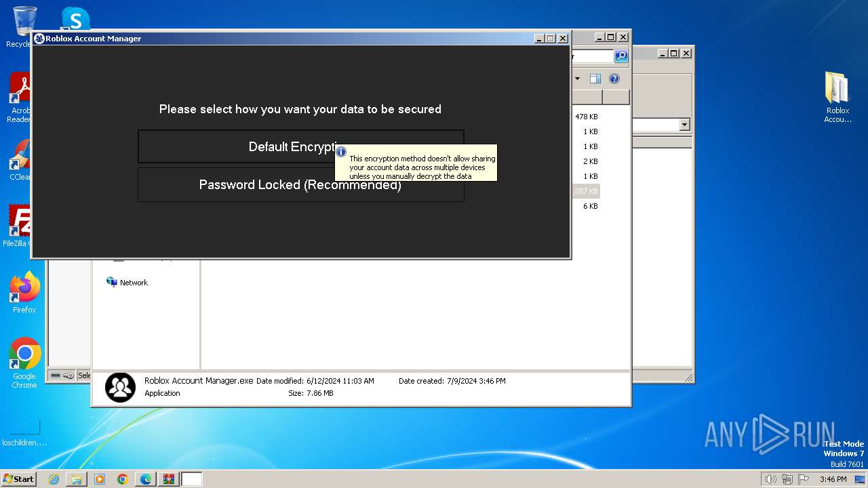
Task: Select the loschildren desktop file
Action: (24, 432)
